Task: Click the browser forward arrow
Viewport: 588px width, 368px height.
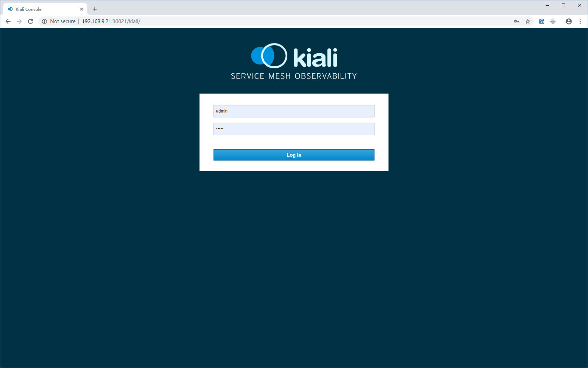Action: click(19, 21)
